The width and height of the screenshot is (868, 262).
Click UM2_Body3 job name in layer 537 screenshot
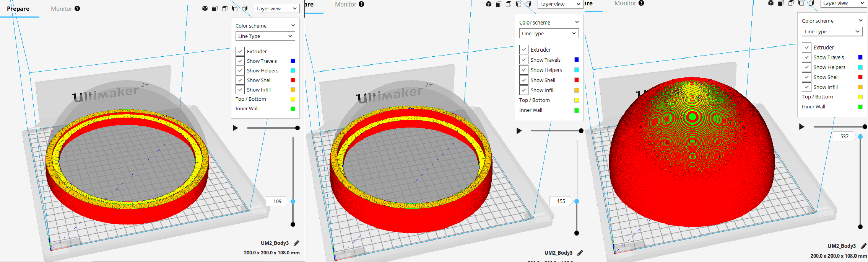(842, 246)
